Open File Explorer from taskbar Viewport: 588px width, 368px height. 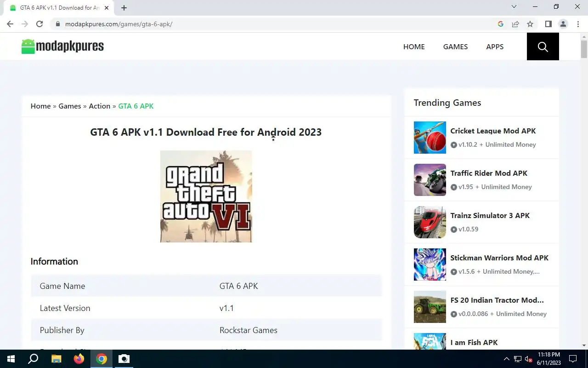coord(56,359)
